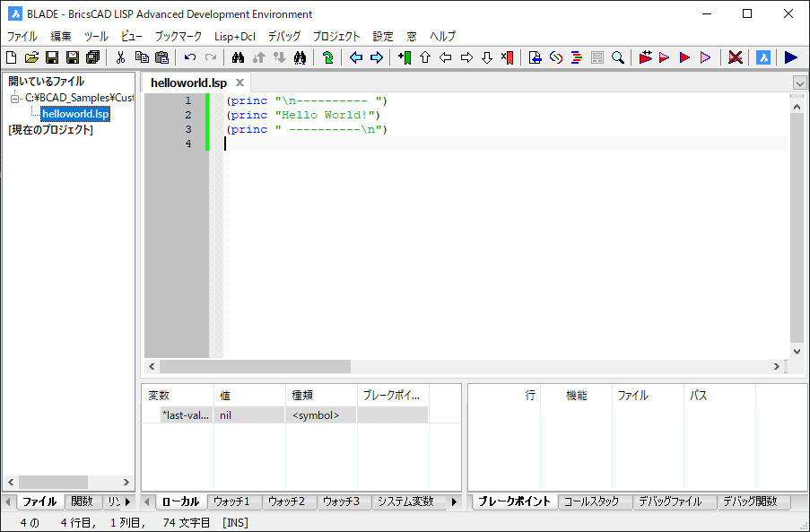
Task: Open the Find in Files tool
Action: pos(300,59)
